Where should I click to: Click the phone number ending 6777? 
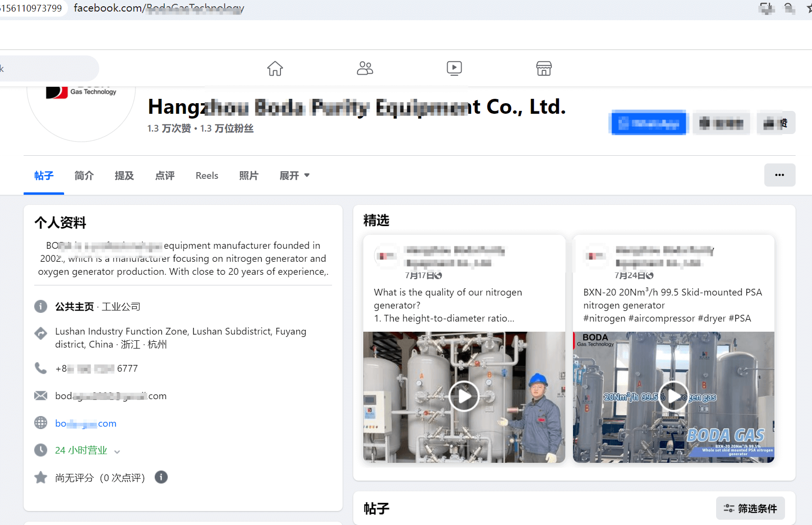click(96, 368)
